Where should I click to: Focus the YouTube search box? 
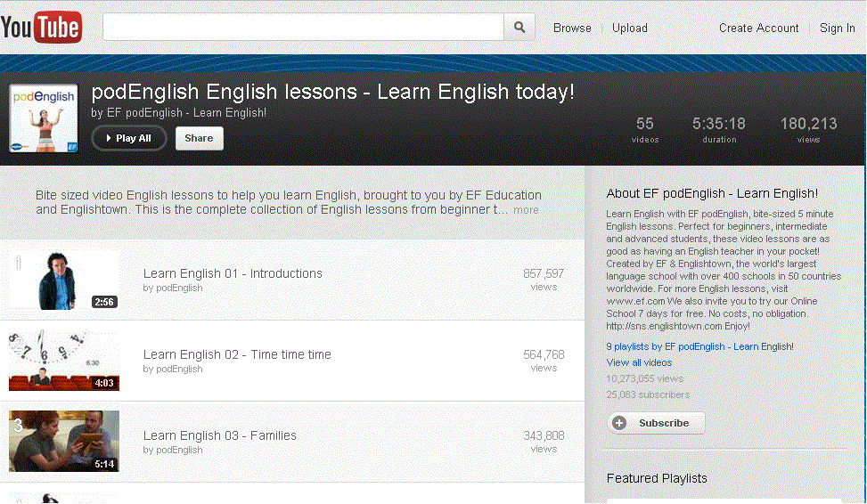click(303, 27)
